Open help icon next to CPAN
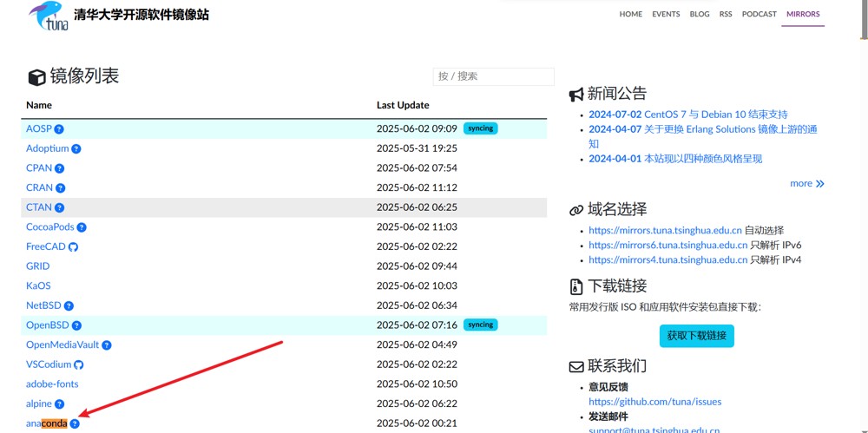 tap(59, 168)
